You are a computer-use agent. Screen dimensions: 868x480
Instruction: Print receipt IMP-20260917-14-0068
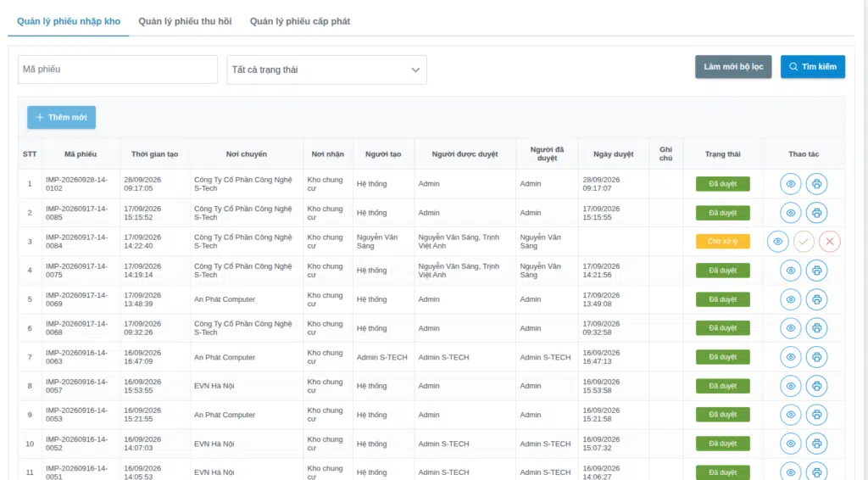816,328
